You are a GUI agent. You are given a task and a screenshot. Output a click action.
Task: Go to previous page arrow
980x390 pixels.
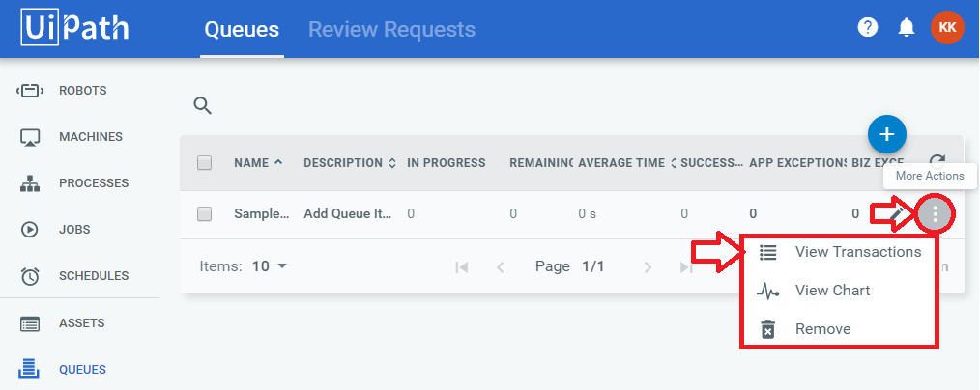(500, 267)
